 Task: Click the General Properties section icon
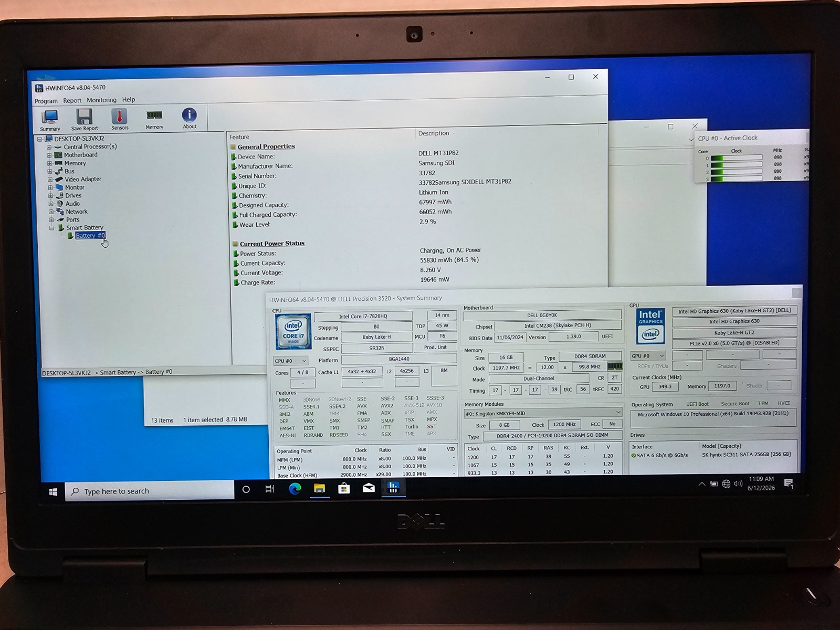(x=233, y=146)
